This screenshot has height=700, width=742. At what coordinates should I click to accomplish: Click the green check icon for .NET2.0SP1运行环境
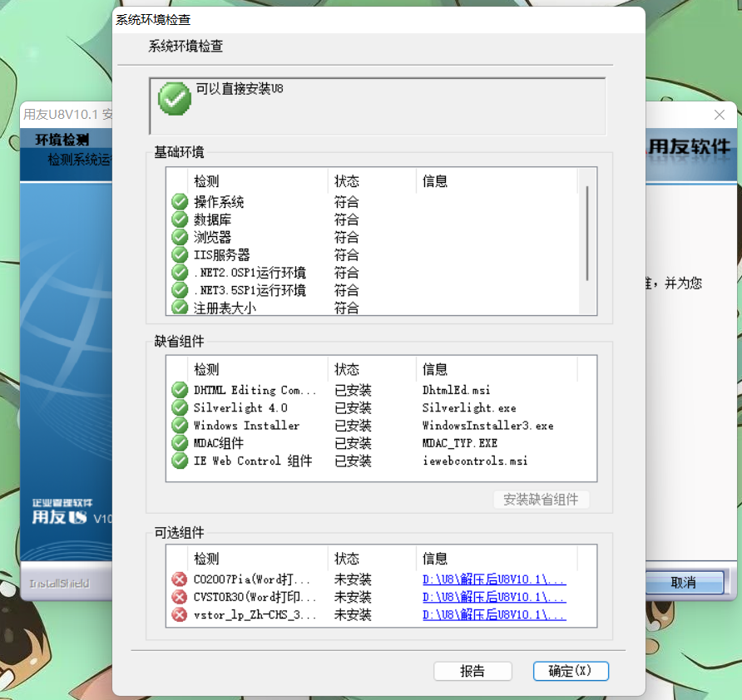(x=180, y=273)
